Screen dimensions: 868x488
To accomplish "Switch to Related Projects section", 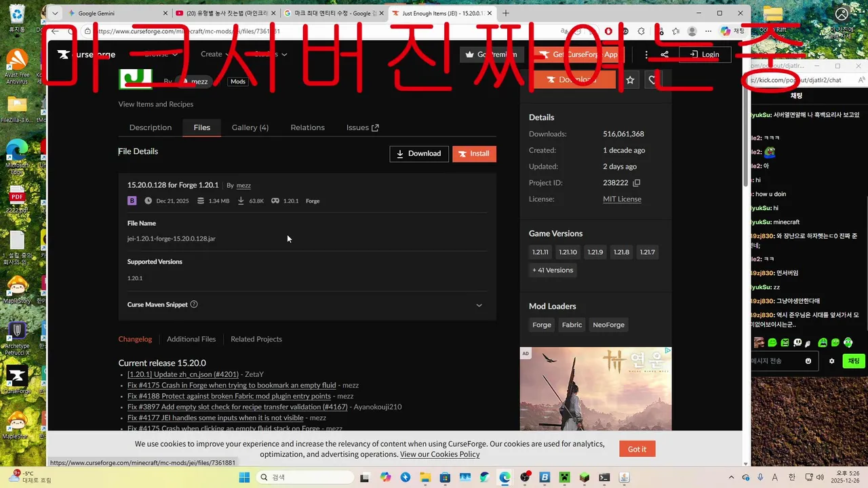I will pyautogui.click(x=256, y=339).
